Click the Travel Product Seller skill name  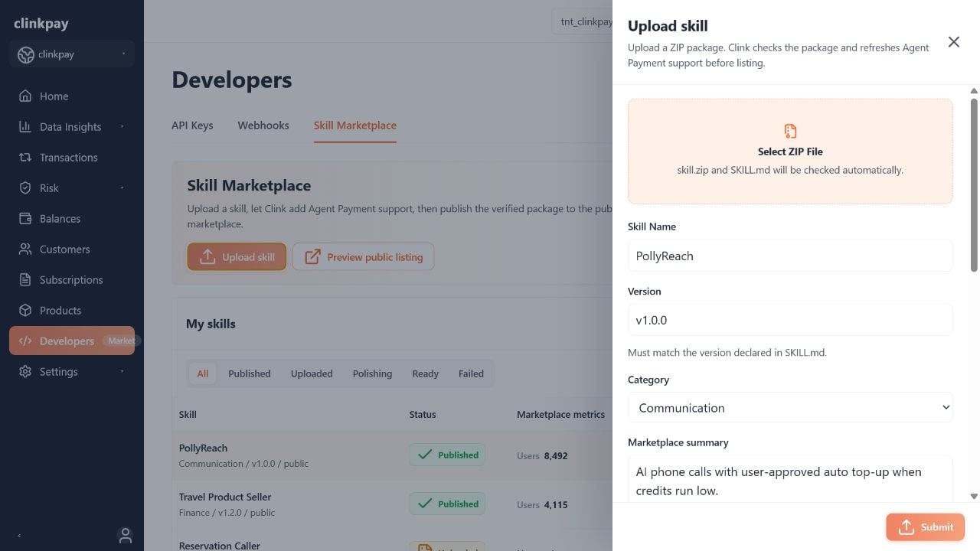pos(225,497)
